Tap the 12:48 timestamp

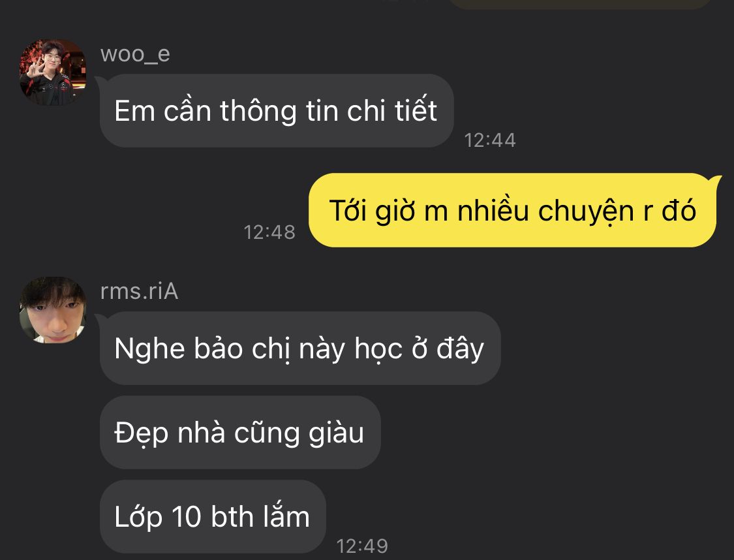(269, 232)
